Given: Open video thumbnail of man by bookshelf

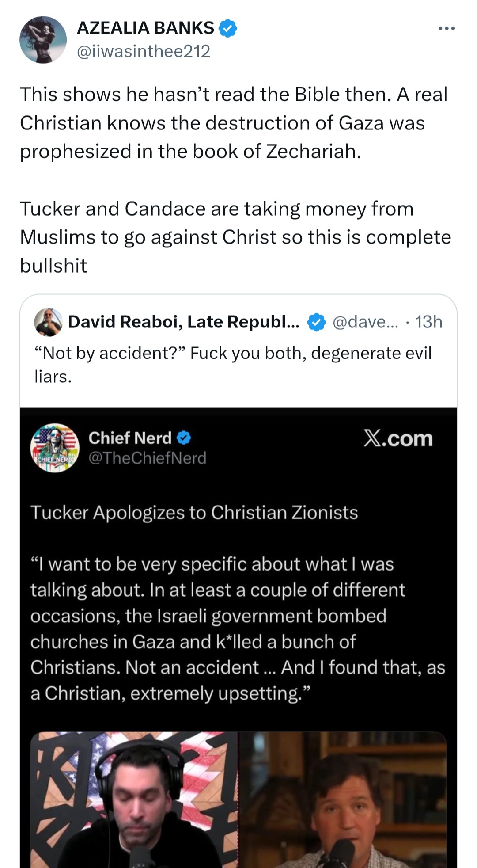Looking at the screenshot, I should tap(343, 799).
